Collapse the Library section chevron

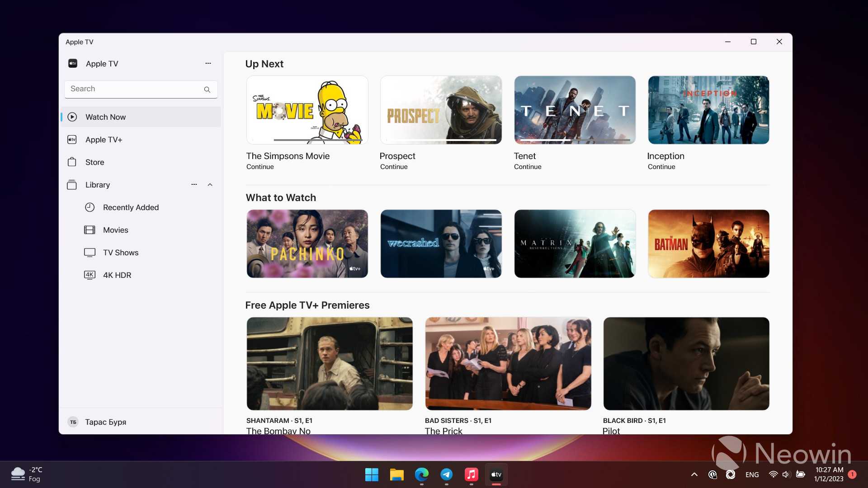pos(210,184)
